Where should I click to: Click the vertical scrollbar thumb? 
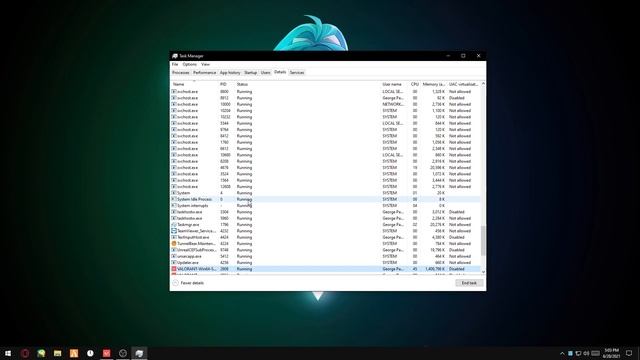[483, 240]
